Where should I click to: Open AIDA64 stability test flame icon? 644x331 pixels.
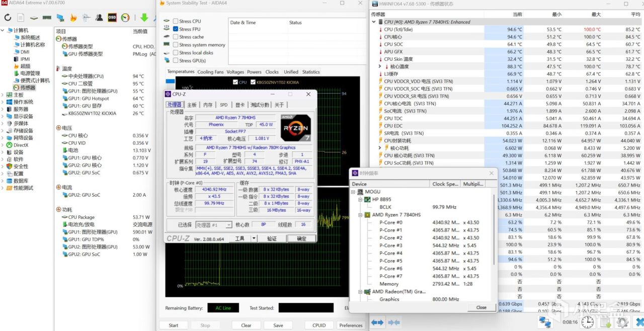pyautogui.click(x=73, y=18)
